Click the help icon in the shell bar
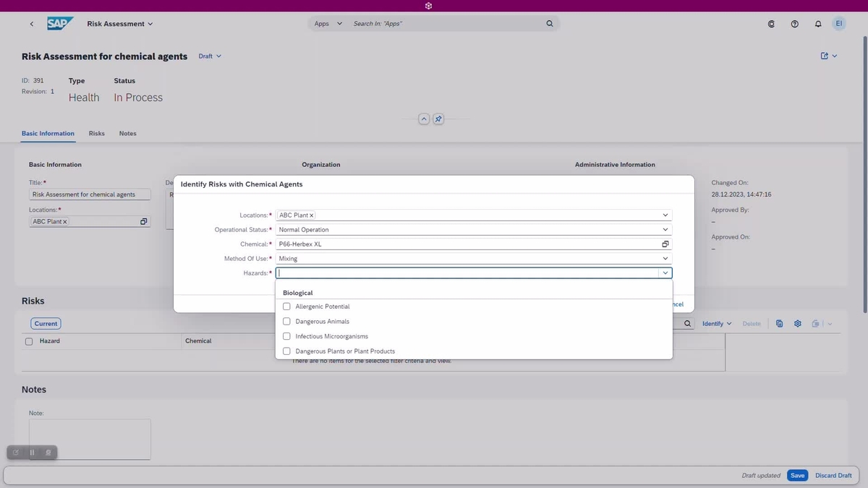The width and height of the screenshot is (868, 488). 794,23
